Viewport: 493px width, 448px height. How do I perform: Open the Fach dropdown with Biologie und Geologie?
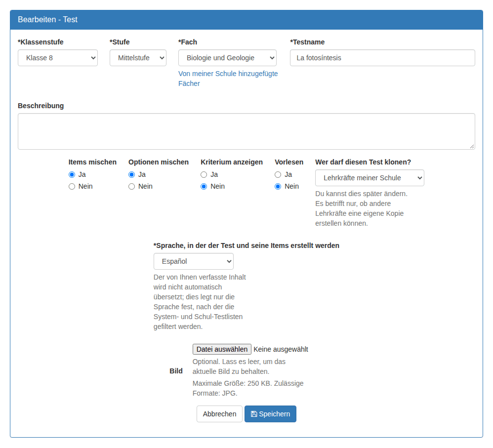click(x=227, y=58)
